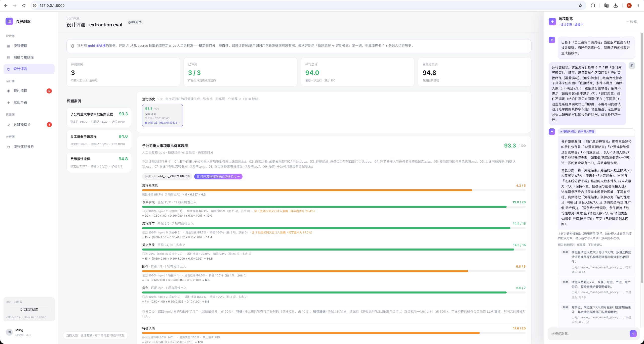Select 费用报销流程 eval case card

click(99, 162)
